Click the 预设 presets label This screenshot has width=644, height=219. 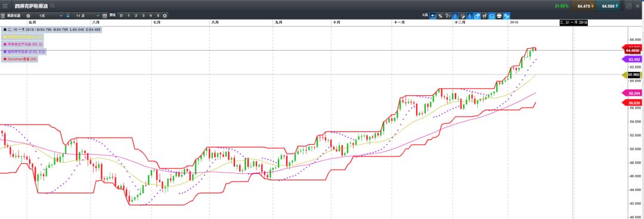click(x=113, y=15)
